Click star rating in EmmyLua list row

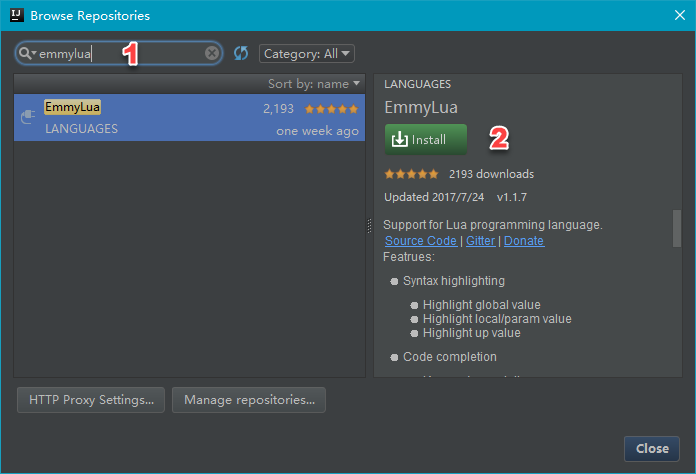[331, 109]
